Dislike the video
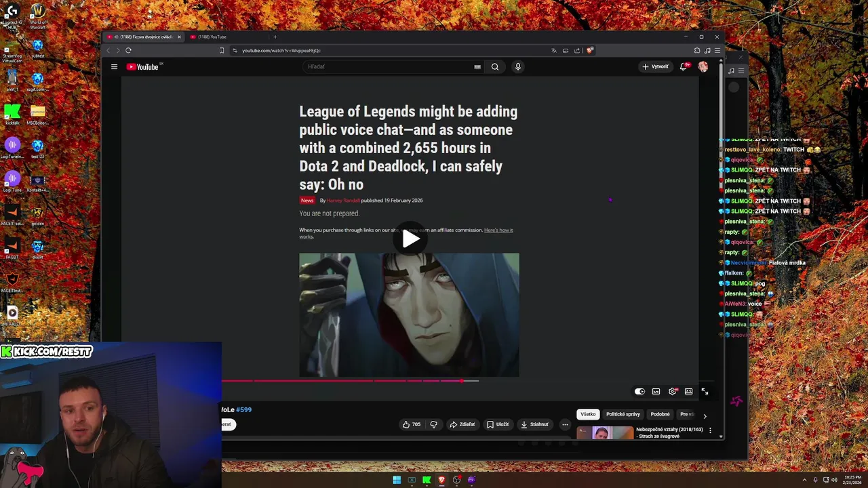Image resolution: width=868 pixels, height=488 pixels. 434,424
